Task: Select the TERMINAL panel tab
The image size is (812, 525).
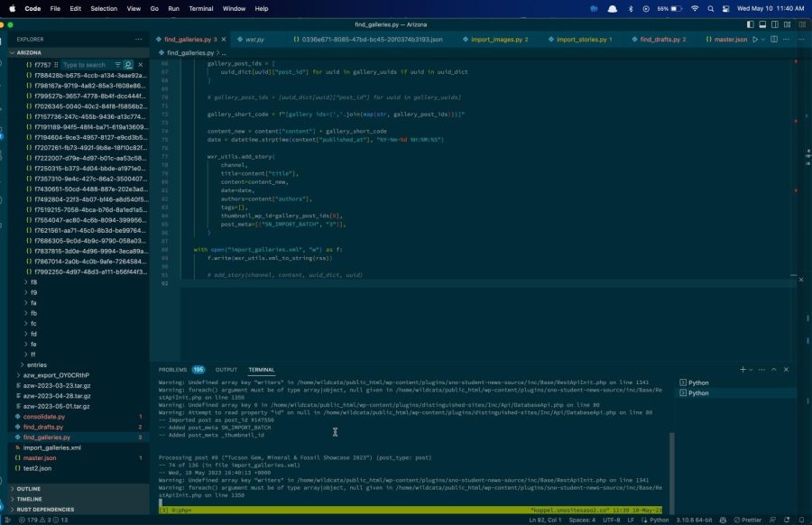Action: 262,370
